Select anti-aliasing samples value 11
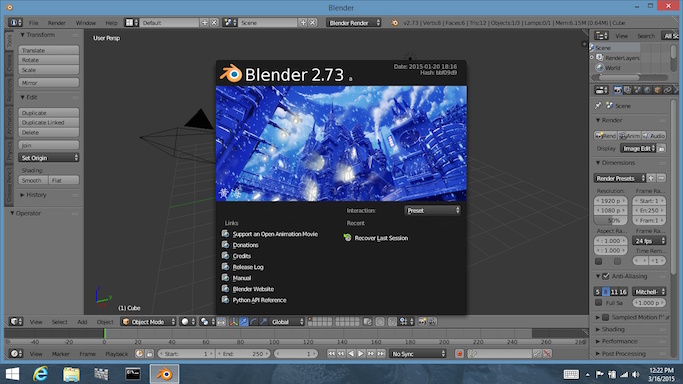683x384 pixels. (614, 292)
